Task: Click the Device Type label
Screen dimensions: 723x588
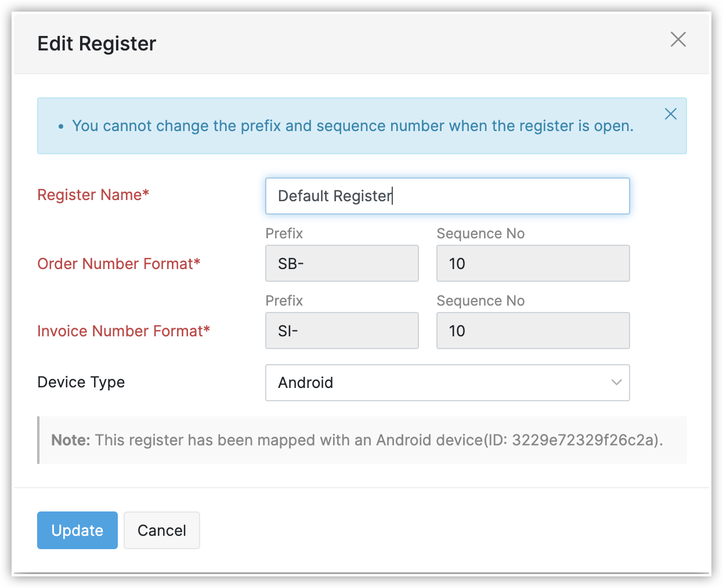Action: tap(81, 382)
